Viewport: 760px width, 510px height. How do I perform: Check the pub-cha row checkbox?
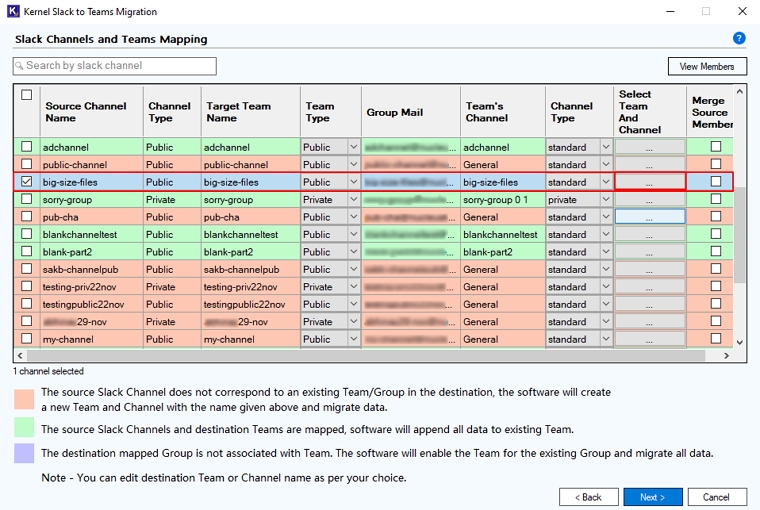click(x=27, y=216)
